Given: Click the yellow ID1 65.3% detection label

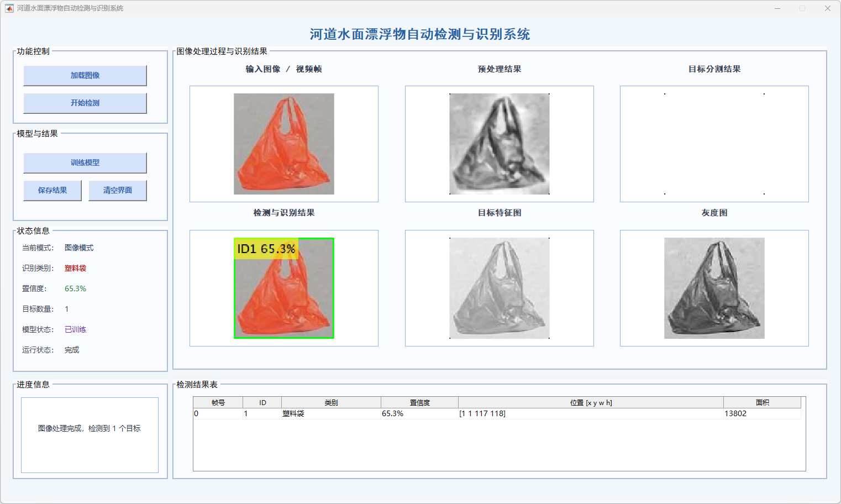Looking at the screenshot, I should (x=266, y=249).
